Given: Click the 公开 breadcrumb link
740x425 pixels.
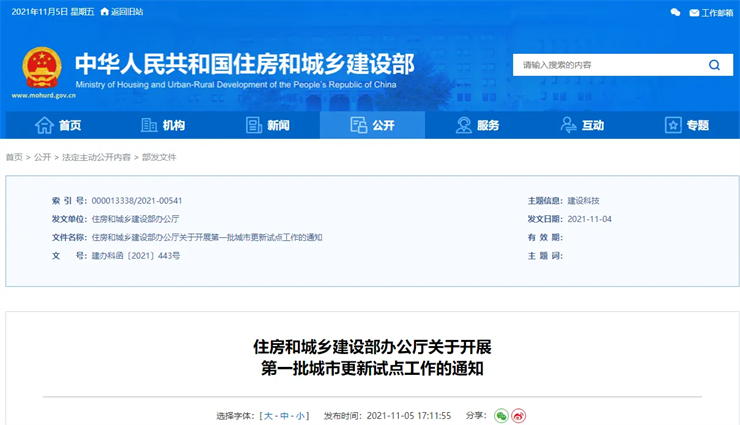Looking at the screenshot, I should [x=42, y=157].
